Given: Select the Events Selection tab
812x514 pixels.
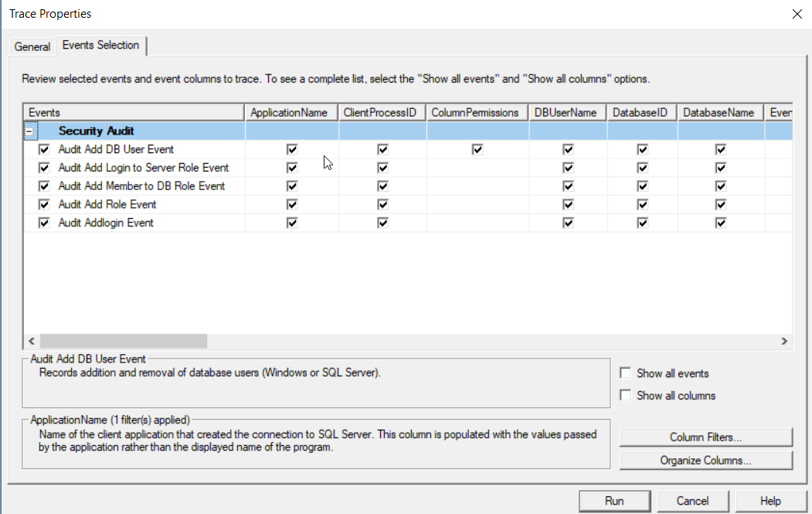Looking at the screenshot, I should pyautogui.click(x=100, y=46).
